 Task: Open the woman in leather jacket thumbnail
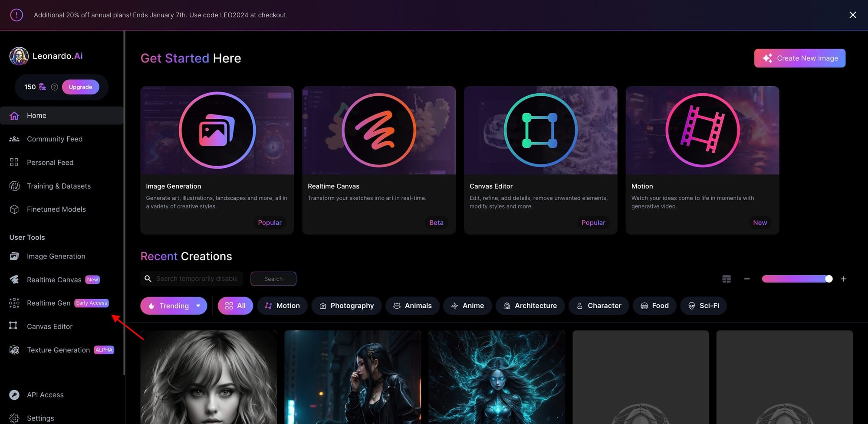pyautogui.click(x=352, y=377)
